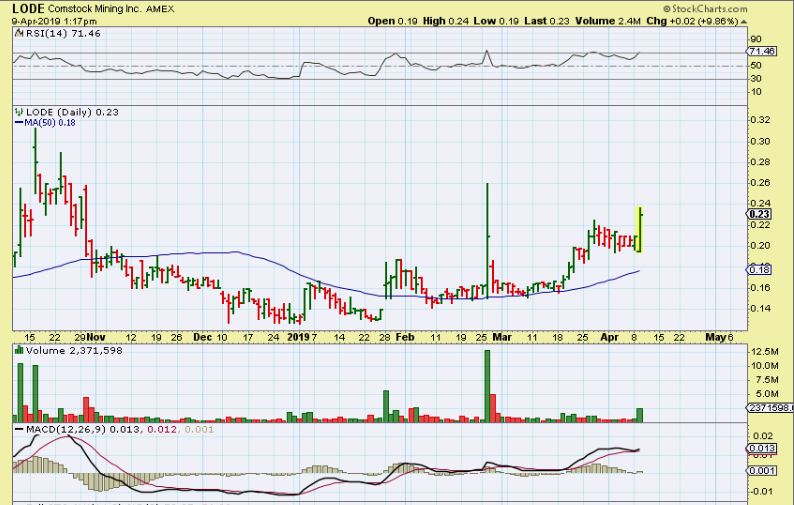Image resolution: width=794 pixels, height=505 pixels.
Task: Click the StockCharts.com copyright watermark
Action: [x=733, y=8]
